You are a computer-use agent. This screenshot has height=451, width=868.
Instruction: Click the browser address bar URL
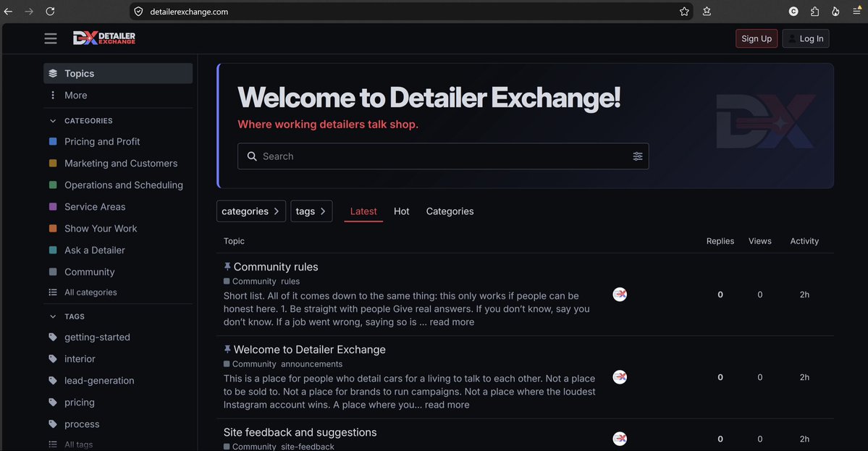189,12
